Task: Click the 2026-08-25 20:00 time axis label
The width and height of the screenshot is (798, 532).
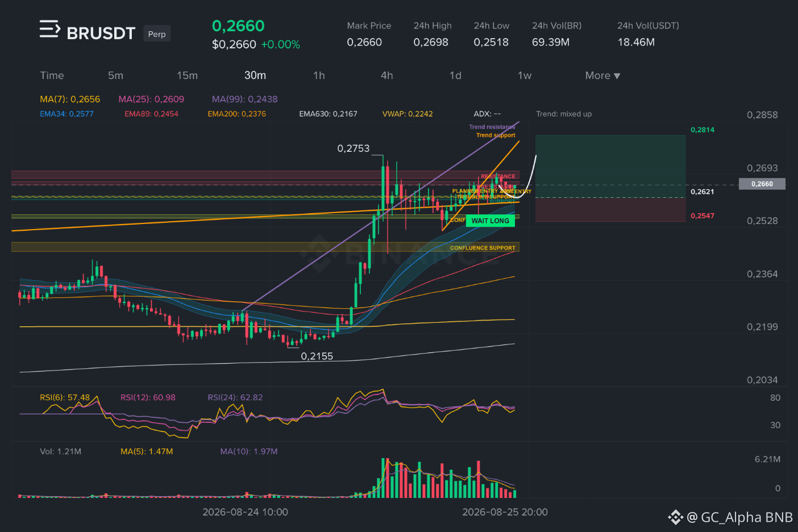Action: [505, 512]
